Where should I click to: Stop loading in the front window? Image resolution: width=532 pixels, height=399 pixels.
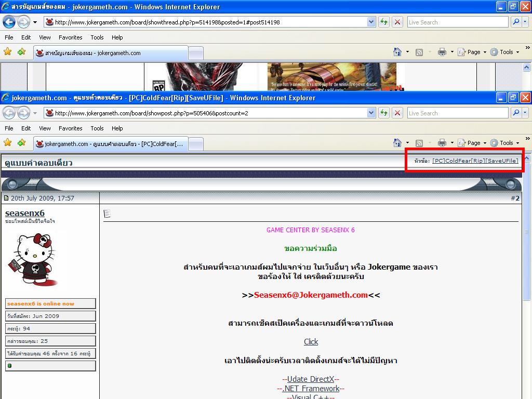pos(397,113)
